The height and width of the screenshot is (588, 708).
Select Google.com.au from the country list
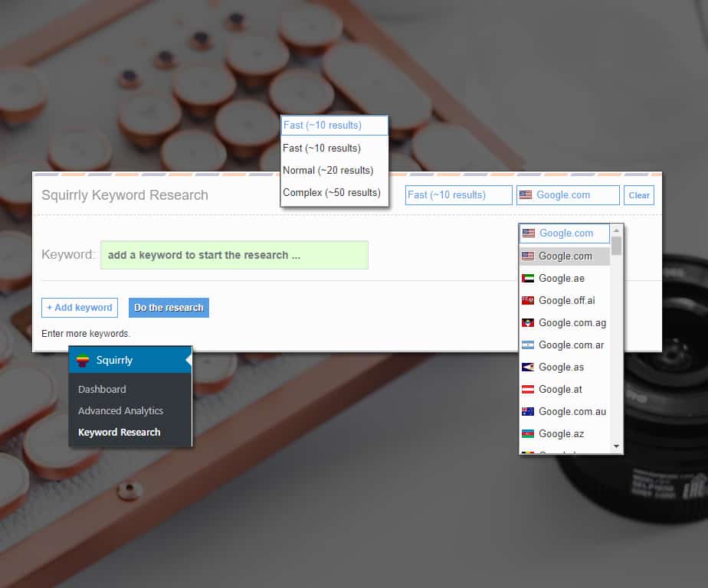point(565,411)
